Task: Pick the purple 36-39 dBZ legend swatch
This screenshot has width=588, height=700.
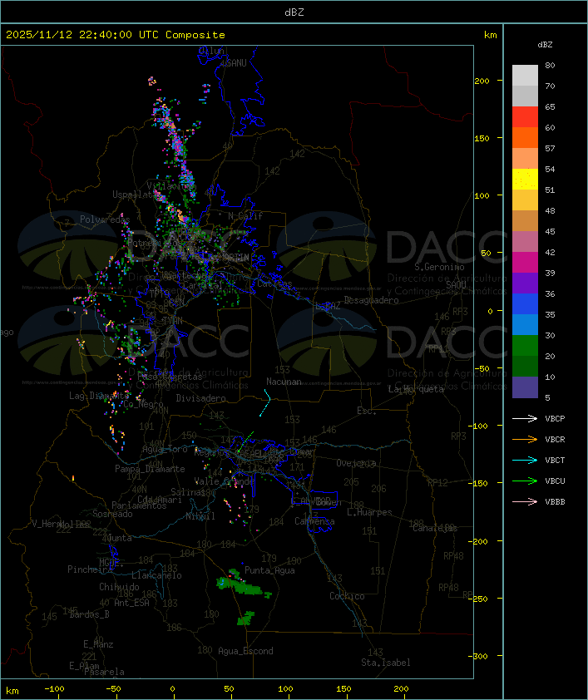Action: [525, 283]
